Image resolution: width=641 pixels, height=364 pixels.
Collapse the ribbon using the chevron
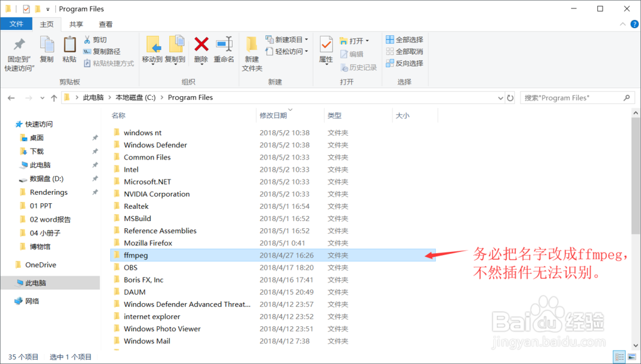[x=622, y=24]
